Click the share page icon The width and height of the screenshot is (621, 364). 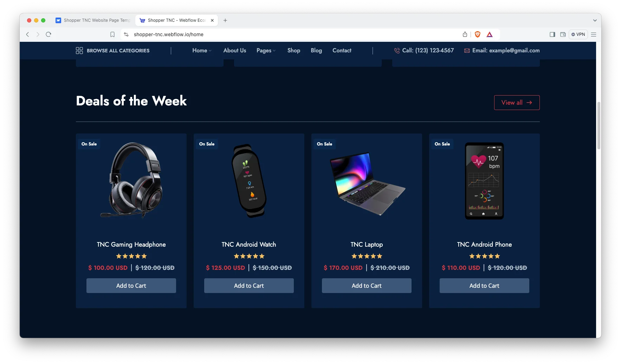click(x=465, y=34)
